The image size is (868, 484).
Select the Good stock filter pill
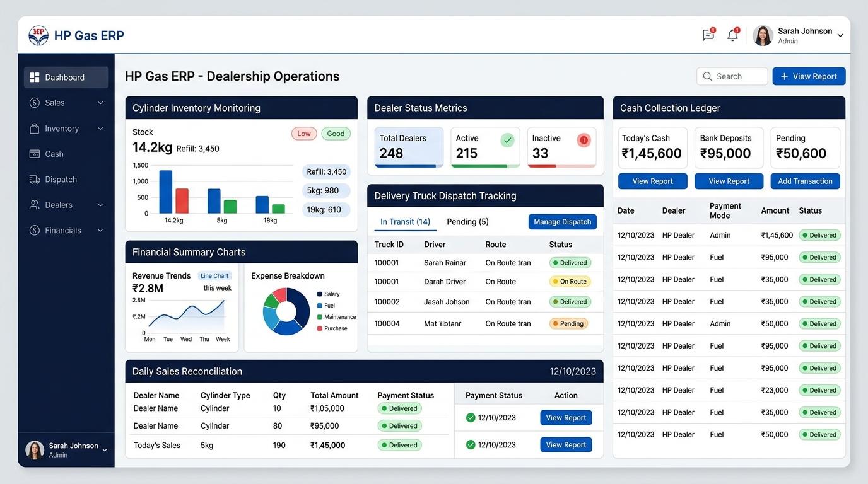pos(336,134)
